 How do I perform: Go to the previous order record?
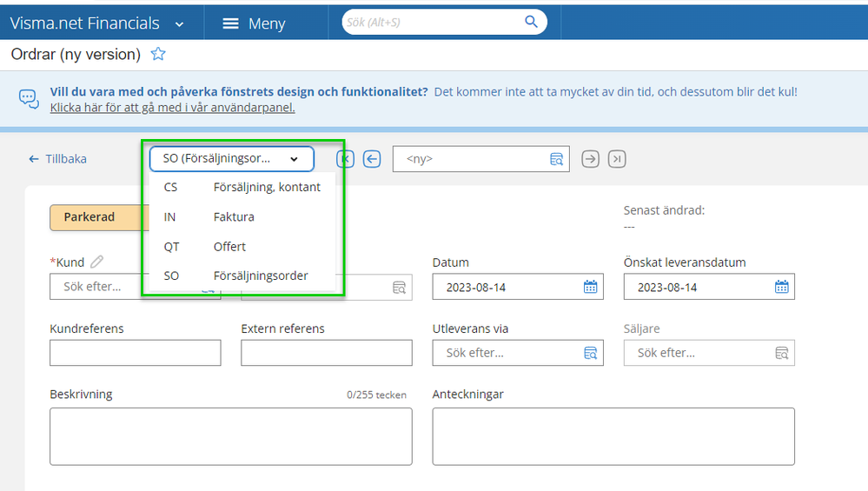click(x=372, y=159)
